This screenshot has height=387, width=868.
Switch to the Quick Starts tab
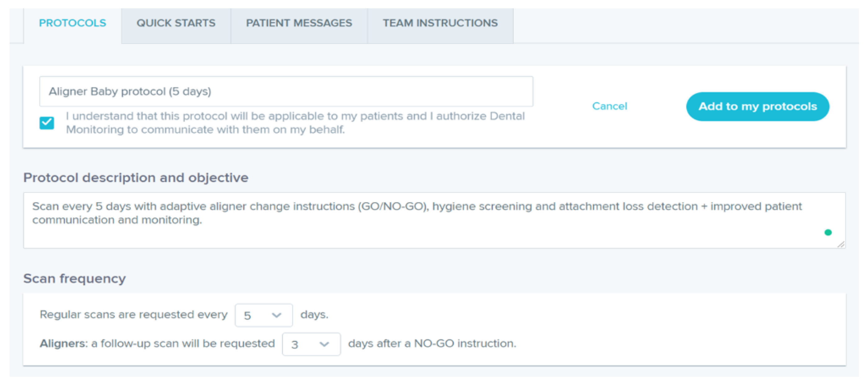tap(176, 23)
